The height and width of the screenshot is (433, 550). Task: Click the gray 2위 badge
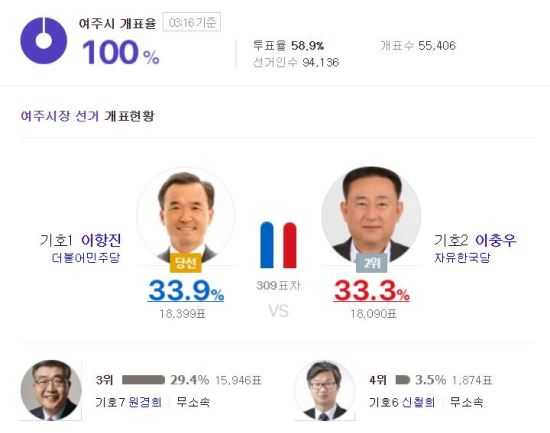pos(371,262)
